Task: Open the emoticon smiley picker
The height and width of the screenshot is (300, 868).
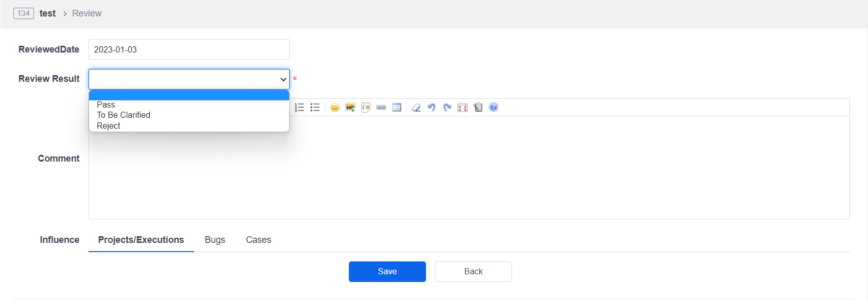Action: pos(335,108)
